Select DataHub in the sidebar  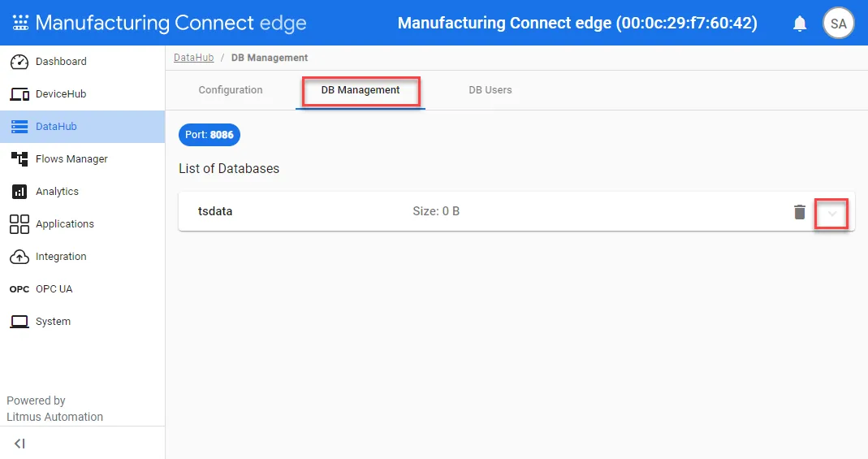(83, 127)
